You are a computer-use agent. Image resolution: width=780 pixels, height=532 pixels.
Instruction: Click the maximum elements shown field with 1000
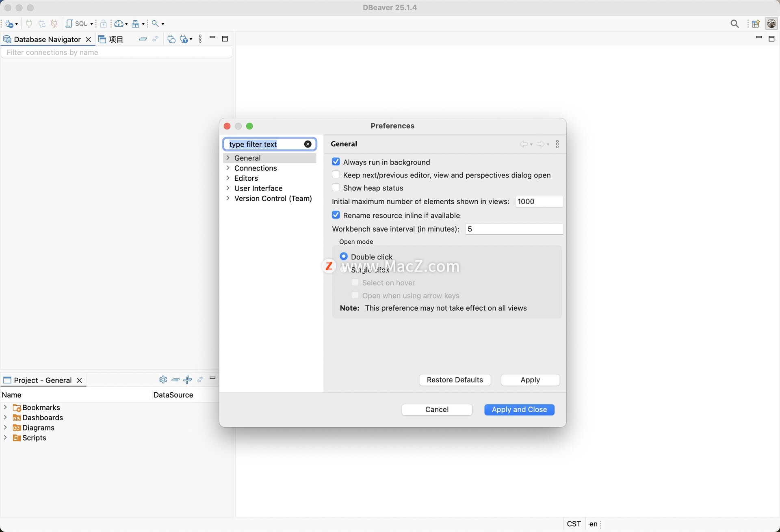pos(539,201)
